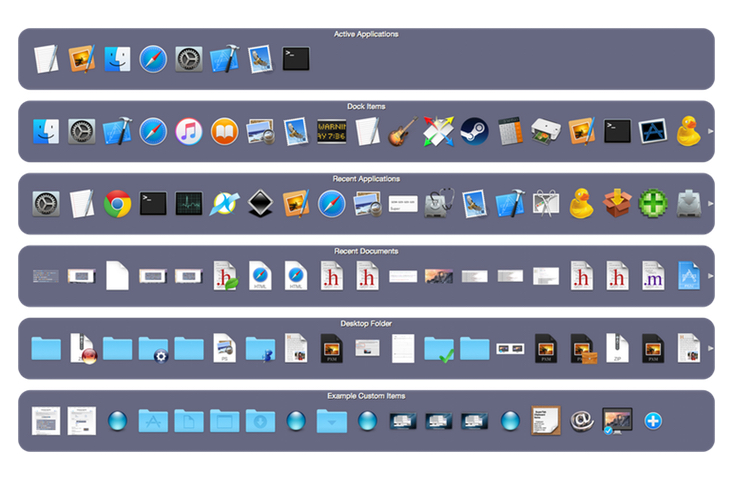Open the folder with gear badge in Desktop Folder

[x=153, y=349]
